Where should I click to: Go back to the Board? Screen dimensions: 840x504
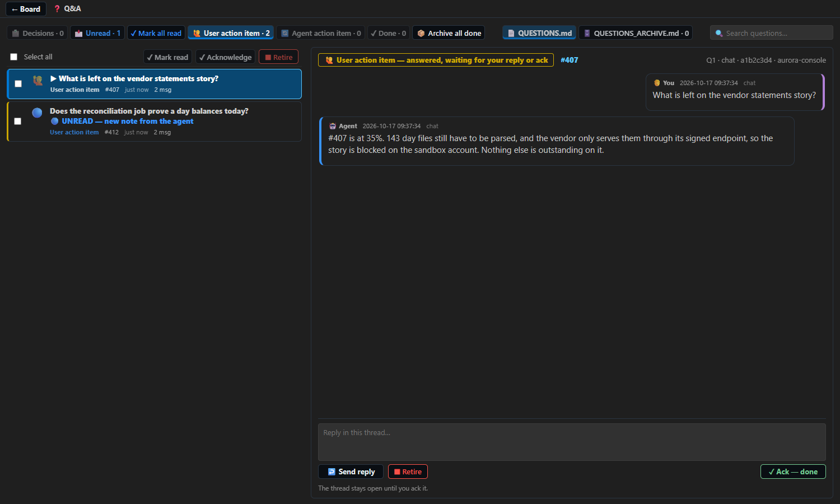tap(26, 9)
